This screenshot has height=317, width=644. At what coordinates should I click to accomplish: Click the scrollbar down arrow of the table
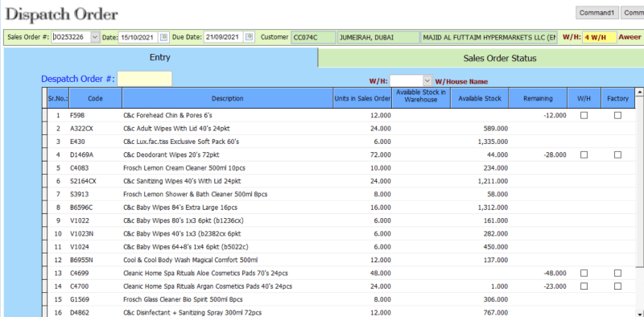coord(639,313)
